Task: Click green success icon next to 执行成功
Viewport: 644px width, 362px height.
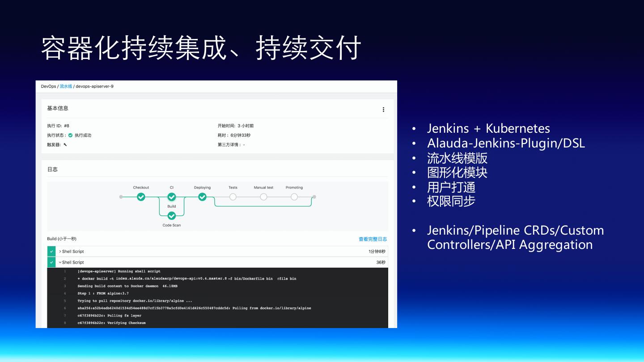Action: tap(70, 135)
